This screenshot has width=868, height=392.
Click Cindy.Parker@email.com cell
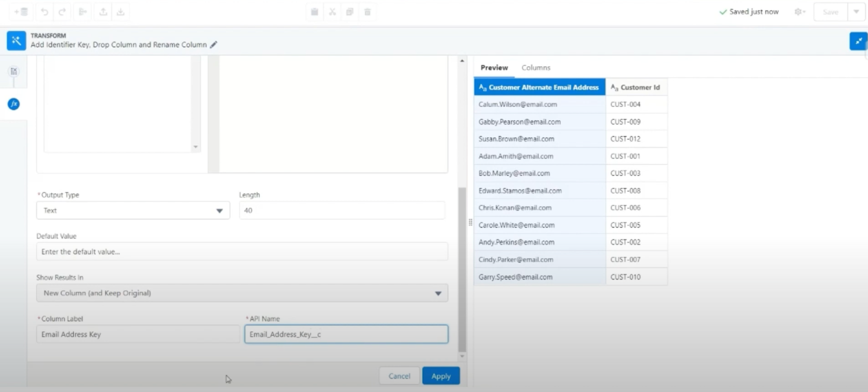coord(540,259)
